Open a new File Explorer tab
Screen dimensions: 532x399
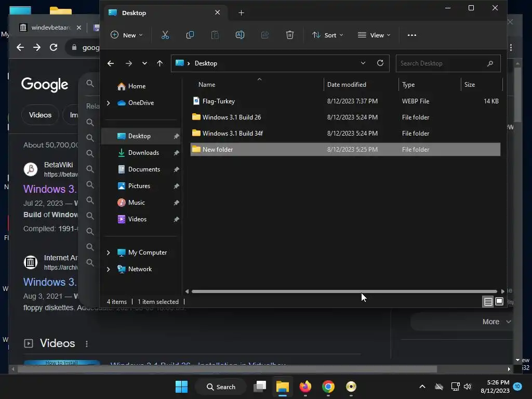pyautogui.click(x=241, y=13)
